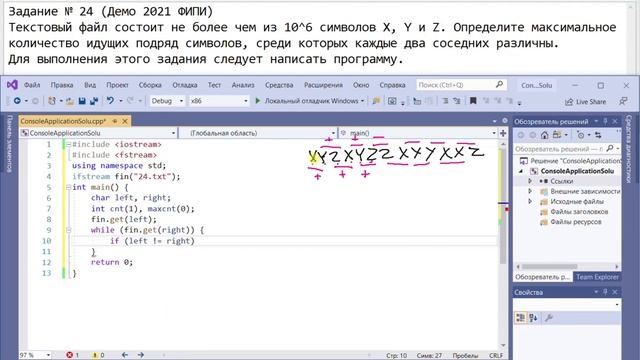Viewport: 640px width, 360px height.
Task: Expand the Ссылки node
Action: 530,181
